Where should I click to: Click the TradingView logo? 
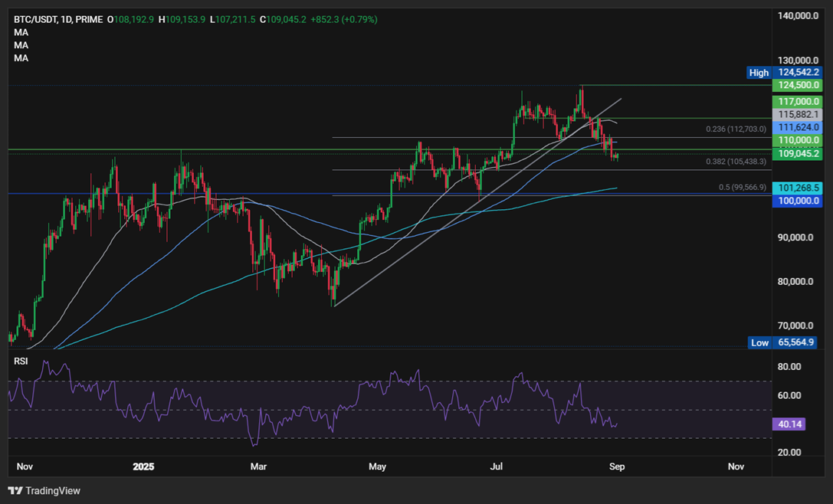[42, 490]
